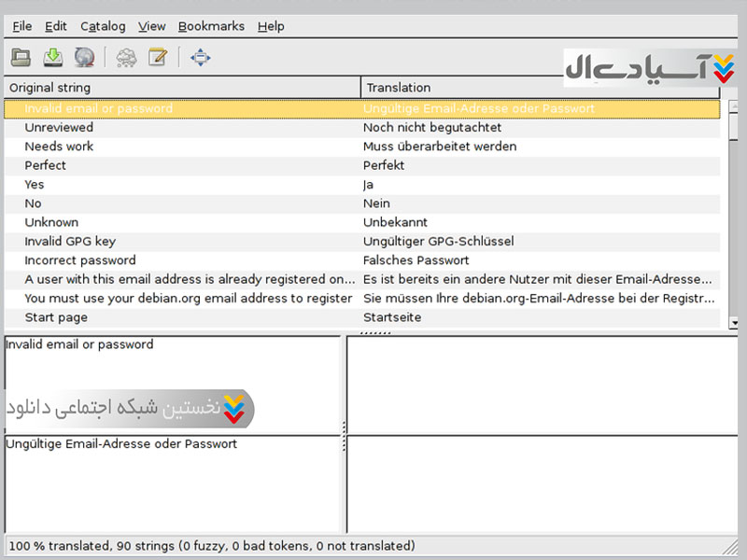Select the 'Invalid GPG key' string row
This screenshot has height=560, width=747.
pyautogui.click(x=70, y=242)
